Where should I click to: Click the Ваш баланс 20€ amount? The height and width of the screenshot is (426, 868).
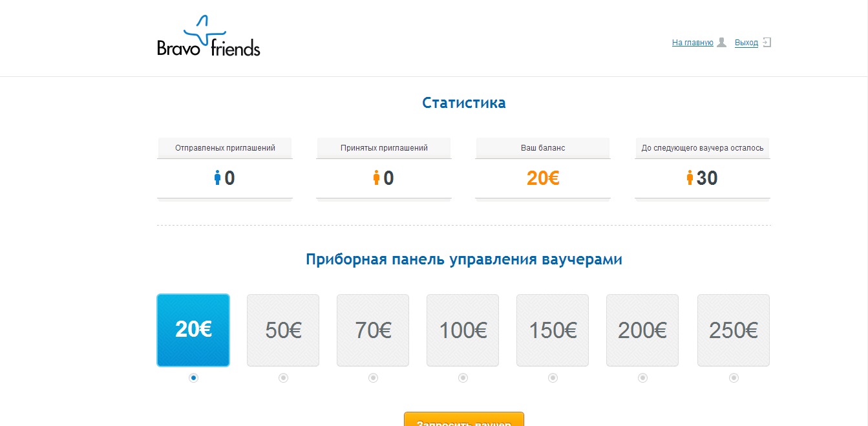coord(543,178)
